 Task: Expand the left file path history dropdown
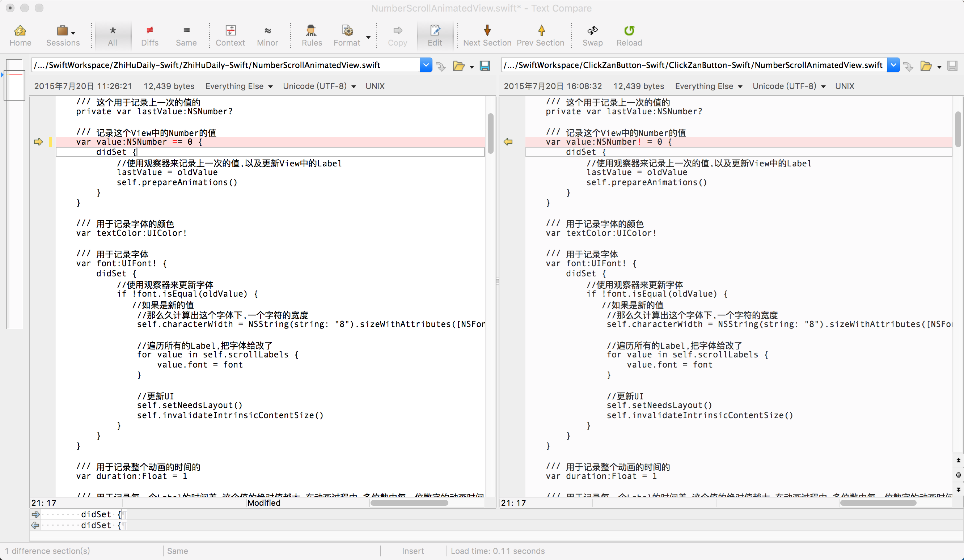pos(426,65)
